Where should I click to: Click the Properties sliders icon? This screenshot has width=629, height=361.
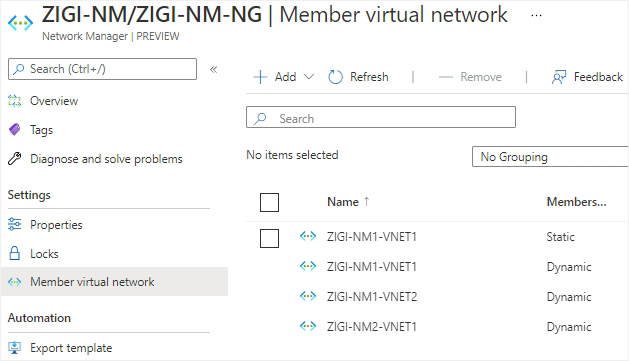point(14,224)
